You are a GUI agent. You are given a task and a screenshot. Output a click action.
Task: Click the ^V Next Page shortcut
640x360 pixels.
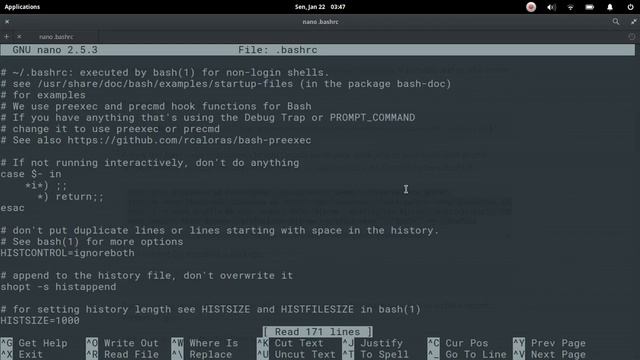pos(549,355)
